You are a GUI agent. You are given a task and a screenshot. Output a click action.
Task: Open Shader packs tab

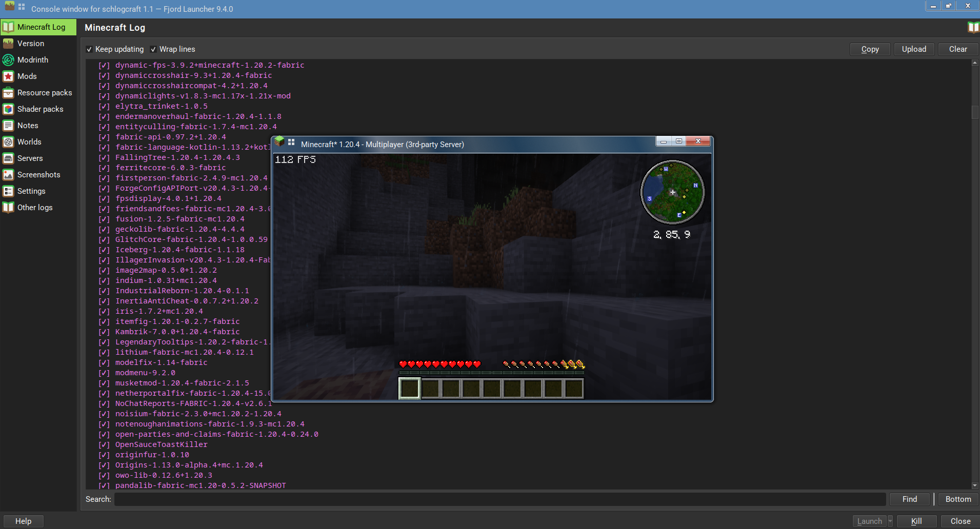coord(38,109)
